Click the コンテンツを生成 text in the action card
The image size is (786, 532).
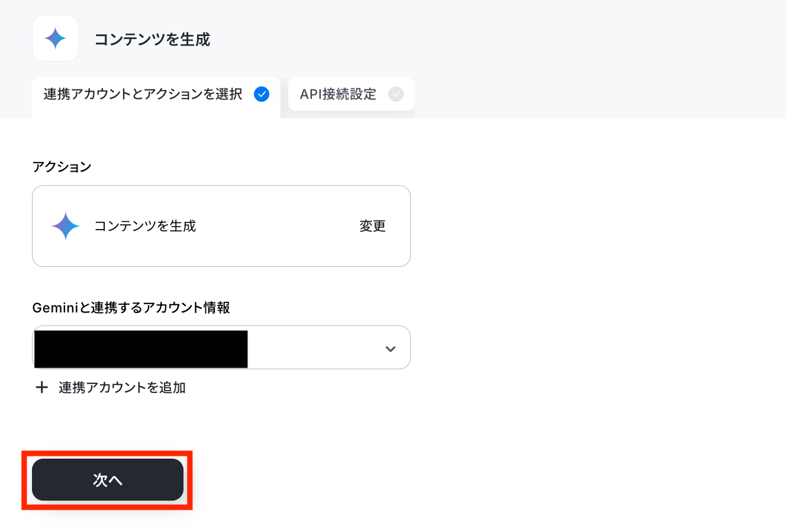[145, 226]
